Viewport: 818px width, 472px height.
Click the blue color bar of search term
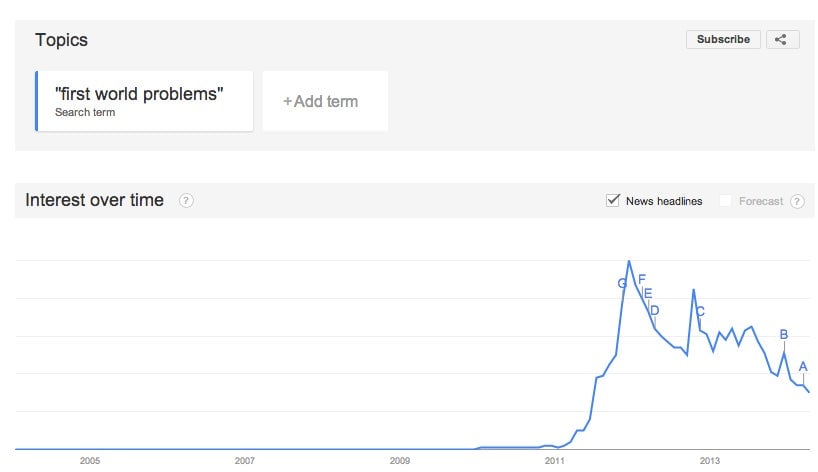click(x=37, y=101)
